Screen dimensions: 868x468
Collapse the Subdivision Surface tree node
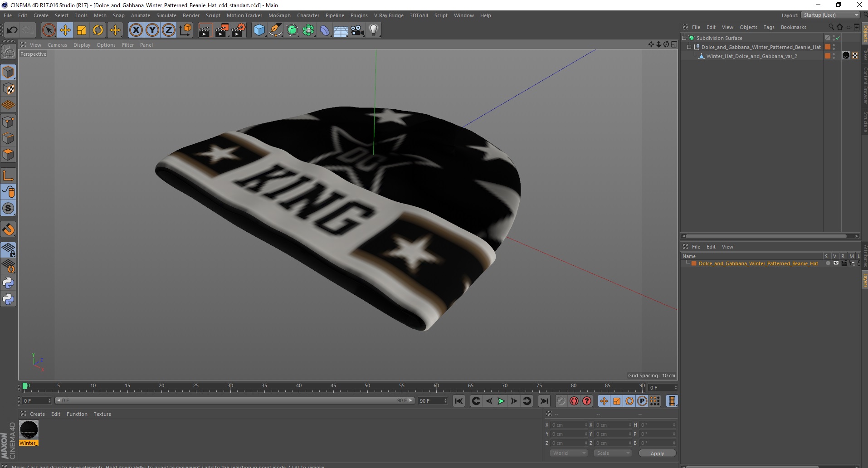point(684,38)
